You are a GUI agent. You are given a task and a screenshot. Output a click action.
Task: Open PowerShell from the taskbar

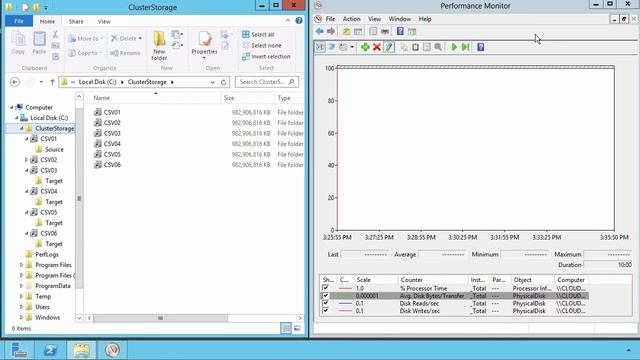[x=50, y=350]
